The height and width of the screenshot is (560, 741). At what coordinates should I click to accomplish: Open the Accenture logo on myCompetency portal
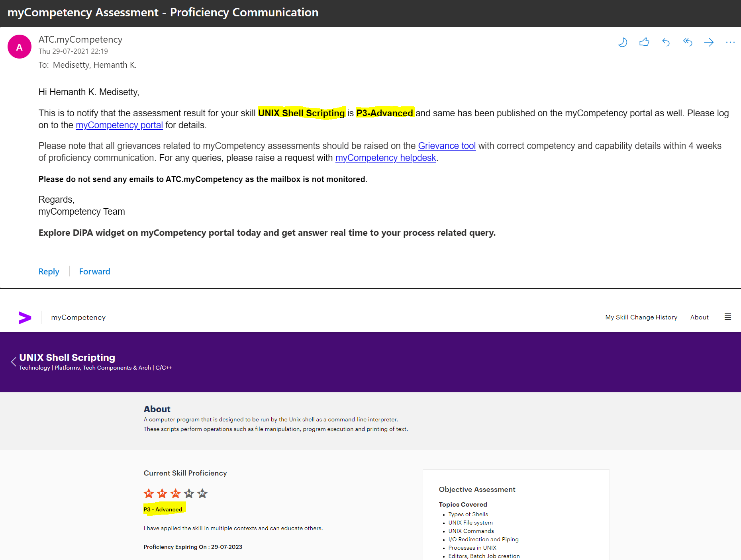tap(25, 317)
